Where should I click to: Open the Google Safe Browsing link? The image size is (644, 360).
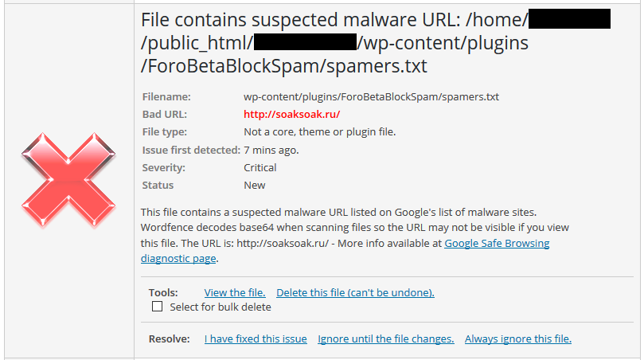coord(497,243)
